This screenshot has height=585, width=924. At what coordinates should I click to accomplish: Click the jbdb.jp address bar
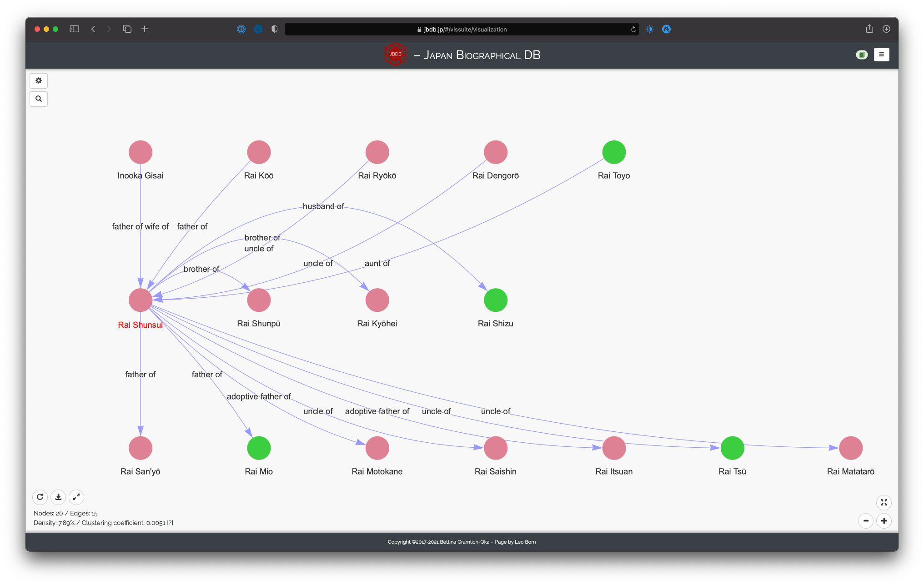(x=462, y=30)
